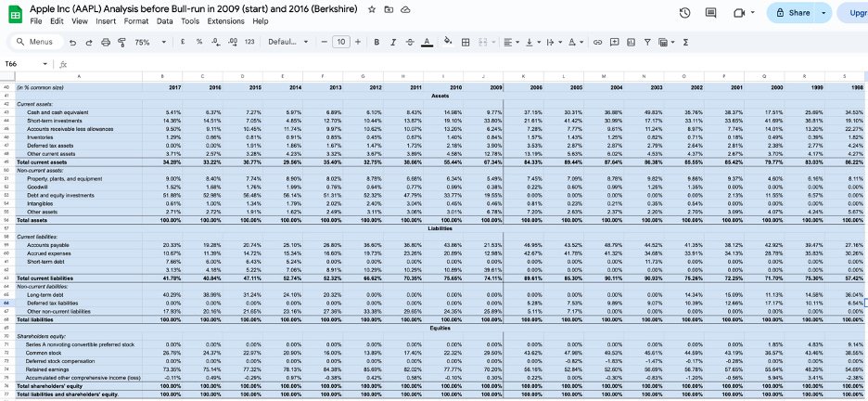Image resolution: width=868 pixels, height=401 pixels.
Task: Move document to folder icon
Action: [x=389, y=9]
